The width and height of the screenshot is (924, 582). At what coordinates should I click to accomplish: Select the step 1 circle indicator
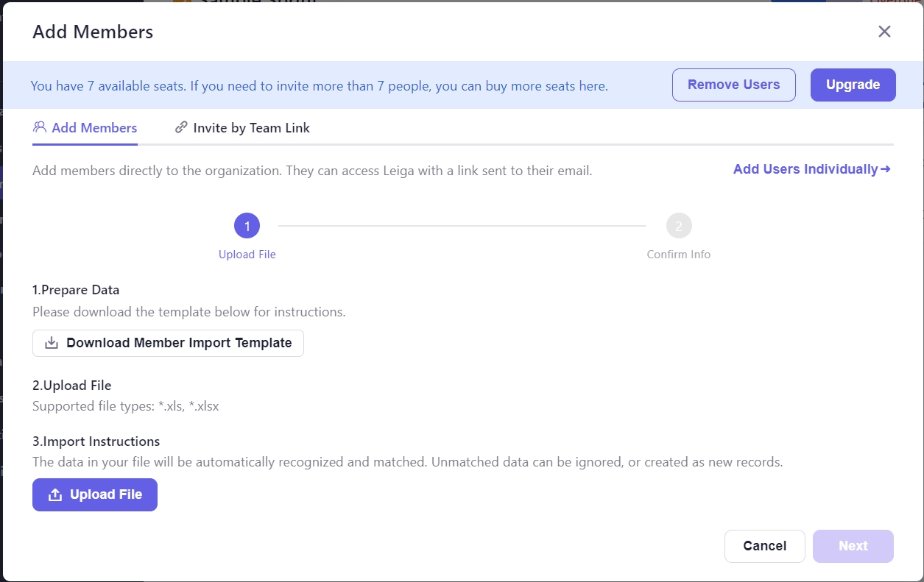[247, 226]
